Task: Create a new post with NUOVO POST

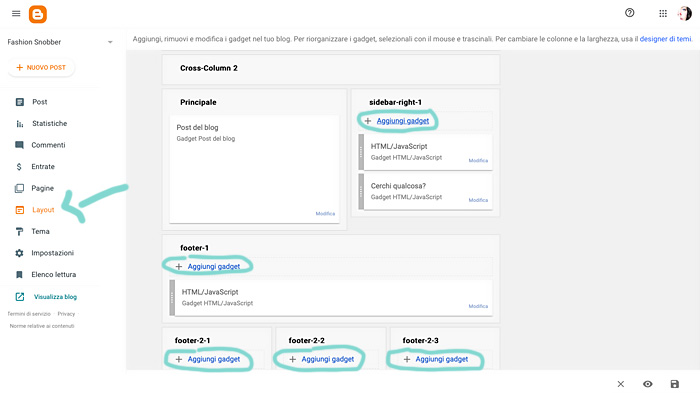Action: point(41,67)
